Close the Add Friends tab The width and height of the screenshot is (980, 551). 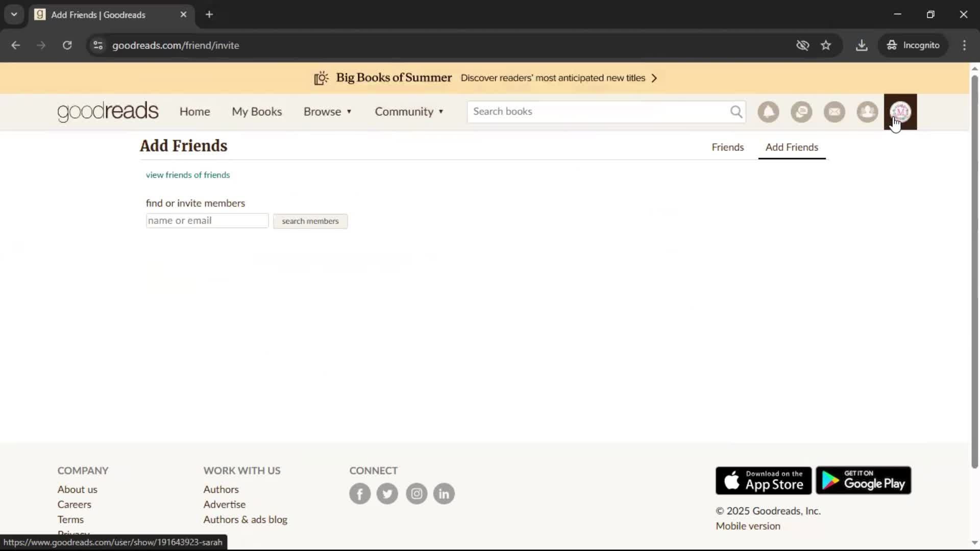click(183, 14)
